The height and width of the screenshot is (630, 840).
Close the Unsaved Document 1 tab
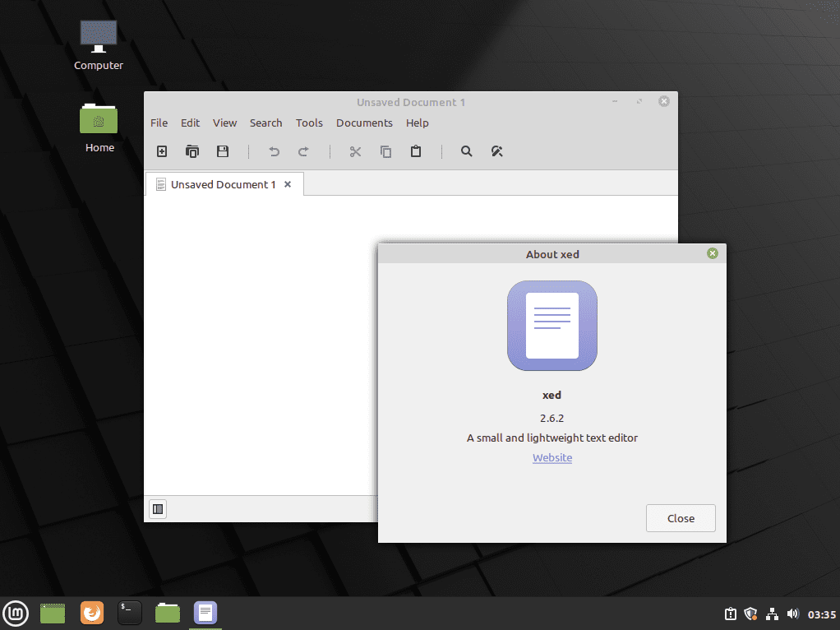coord(287,184)
